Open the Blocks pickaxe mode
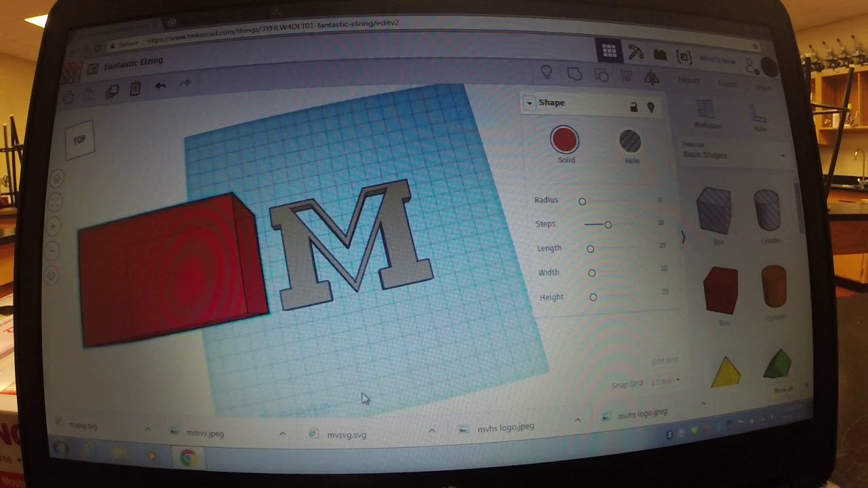 click(635, 52)
